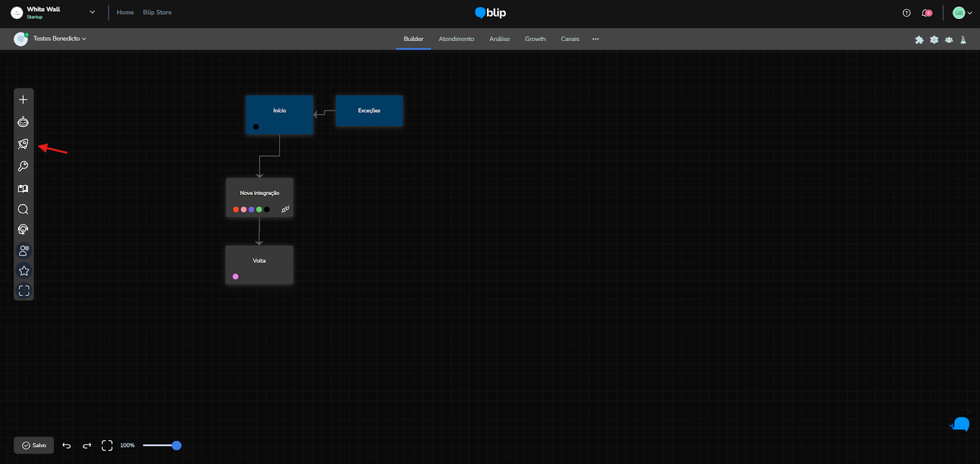Open the robot icon in the sidebar

(23, 122)
